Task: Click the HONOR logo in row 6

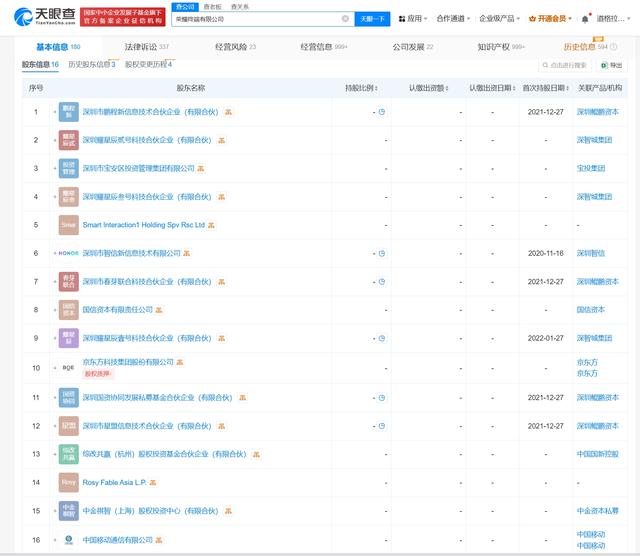Action: [68, 254]
